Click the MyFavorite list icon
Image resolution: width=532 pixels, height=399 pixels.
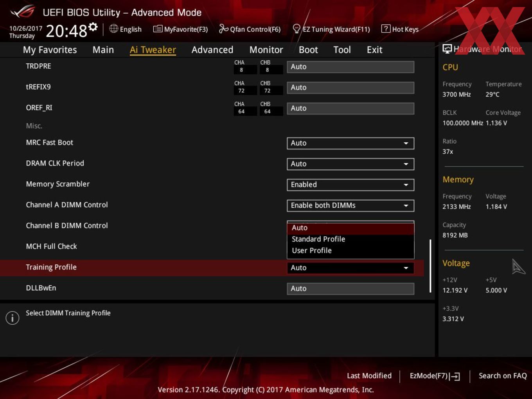158,29
